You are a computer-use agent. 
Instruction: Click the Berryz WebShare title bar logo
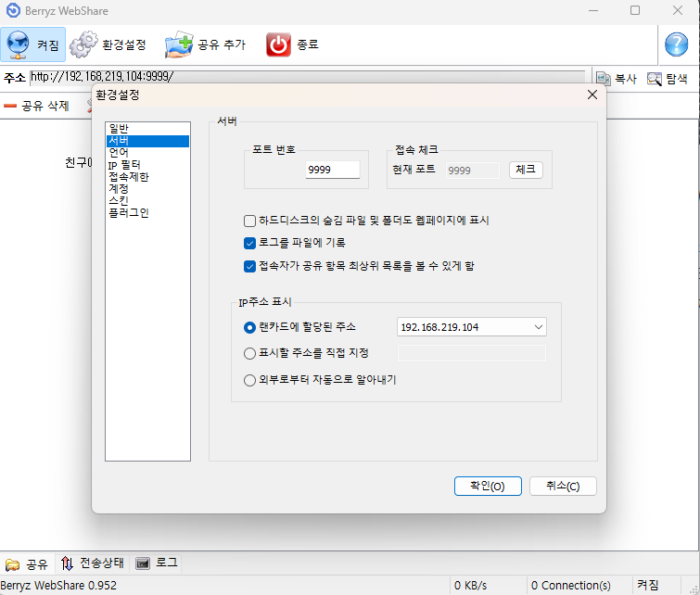click(x=13, y=10)
